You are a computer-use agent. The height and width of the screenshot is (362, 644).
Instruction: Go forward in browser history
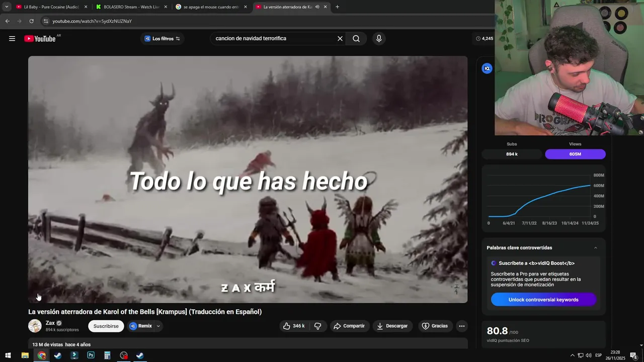(19, 21)
